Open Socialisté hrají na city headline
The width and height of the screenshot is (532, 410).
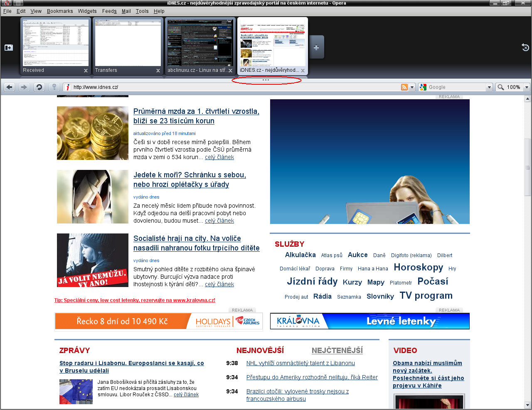pyautogui.click(x=197, y=243)
